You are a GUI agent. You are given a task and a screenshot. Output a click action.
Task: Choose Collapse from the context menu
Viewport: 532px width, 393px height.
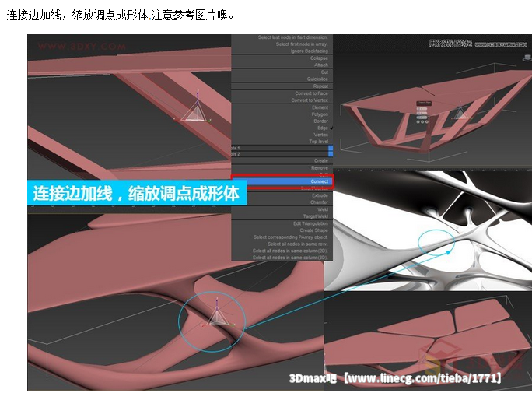pos(319,58)
